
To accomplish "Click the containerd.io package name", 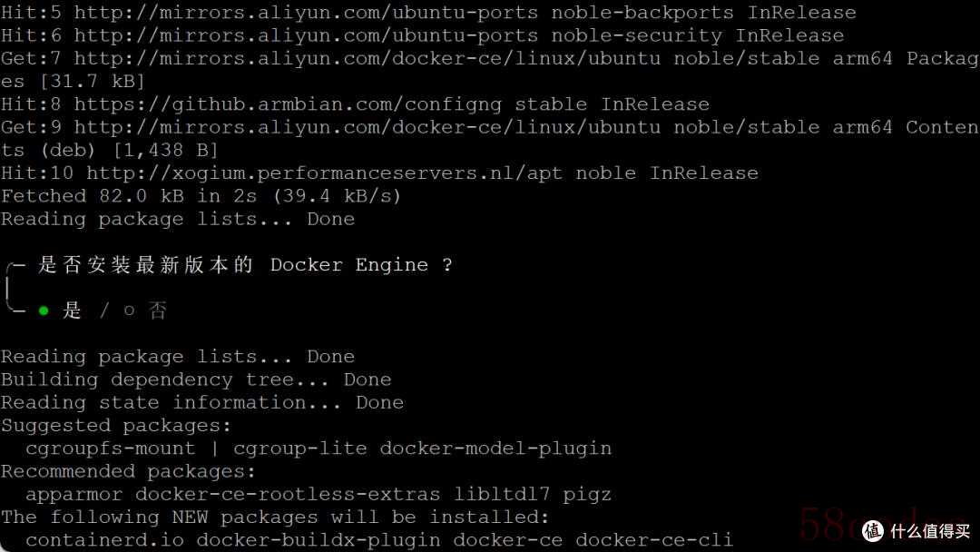I will [105, 540].
